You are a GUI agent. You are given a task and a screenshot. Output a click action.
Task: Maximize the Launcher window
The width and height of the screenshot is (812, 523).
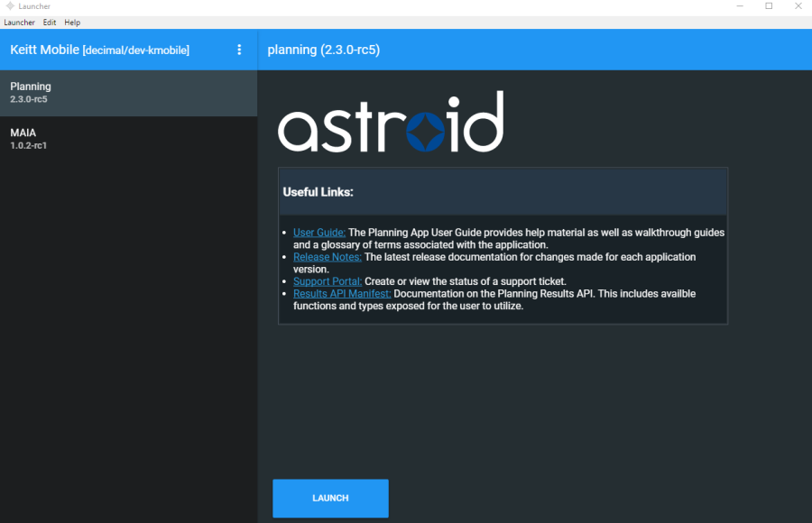click(x=769, y=6)
